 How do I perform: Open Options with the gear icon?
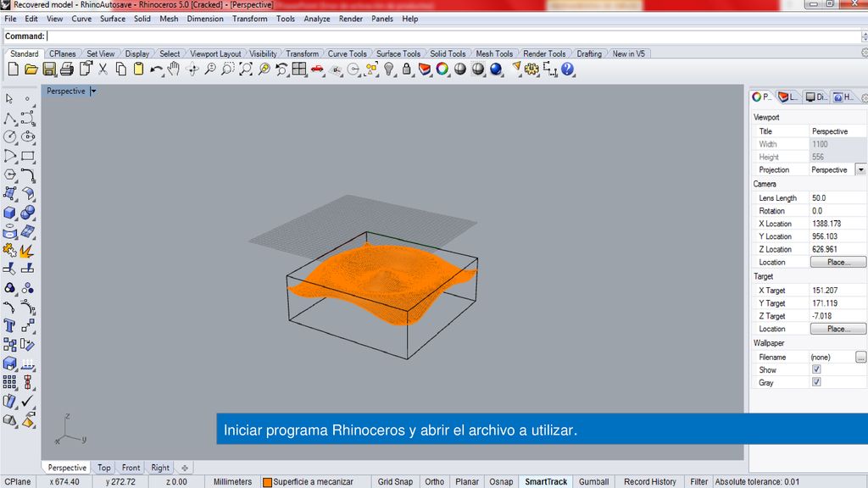tap(532, 69)
